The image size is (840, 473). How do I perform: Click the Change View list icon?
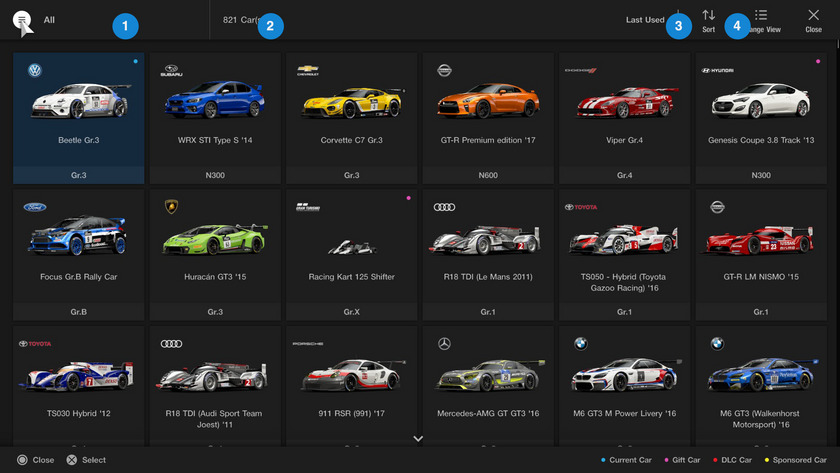[x=761, y=15]
